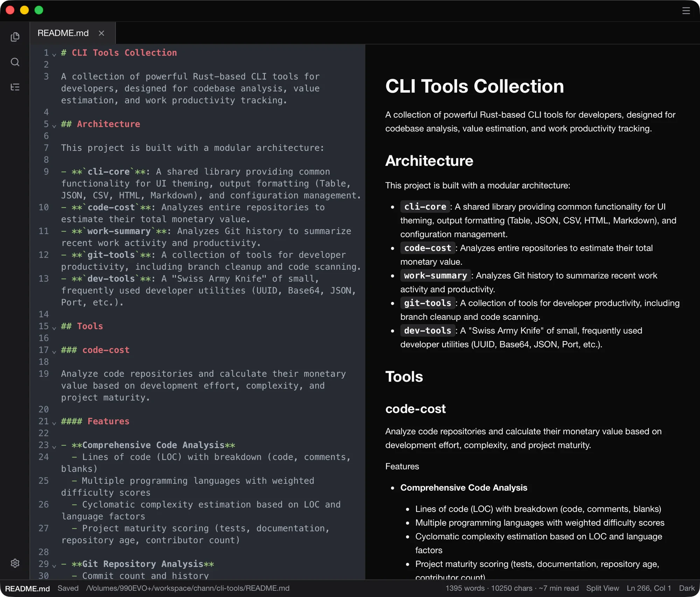Click the file path in the status bar
The height and width of the screenshot is (597, 700).
pyautogui.click(x=188, y=588)
